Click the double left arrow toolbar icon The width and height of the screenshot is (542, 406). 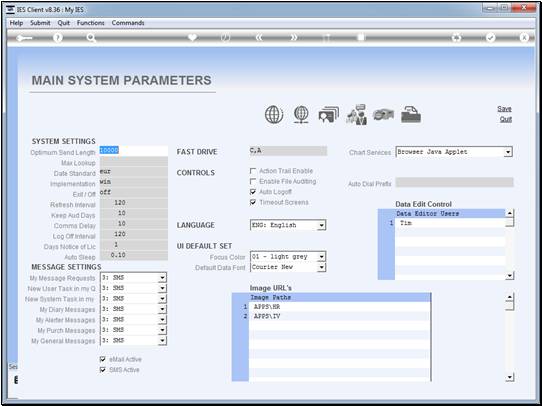(259, 38)
